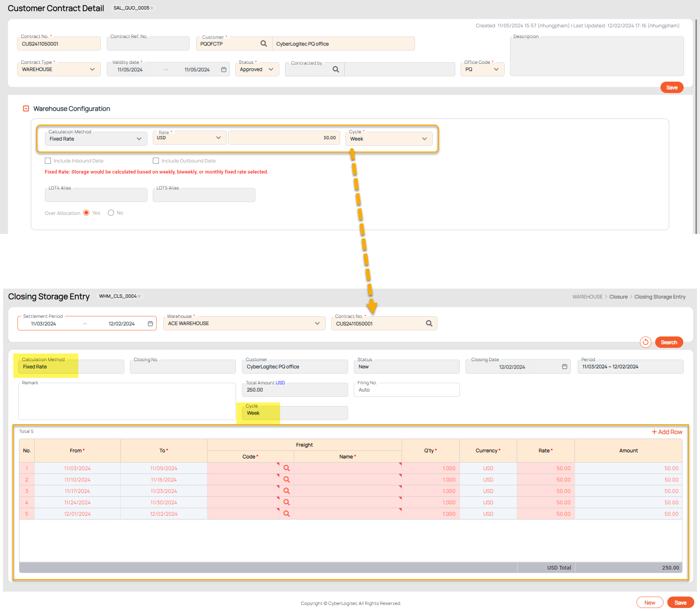Click the circular reset icon beside Search
Image resolution: width=700 pixels, height=611 pixels.
tap(645, 342)
